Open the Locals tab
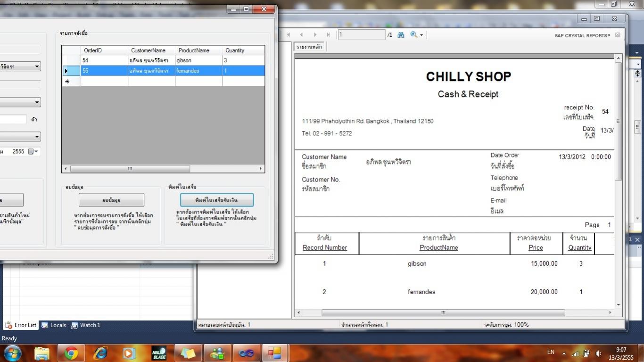644x362 pixels. (x=54, y=325)
